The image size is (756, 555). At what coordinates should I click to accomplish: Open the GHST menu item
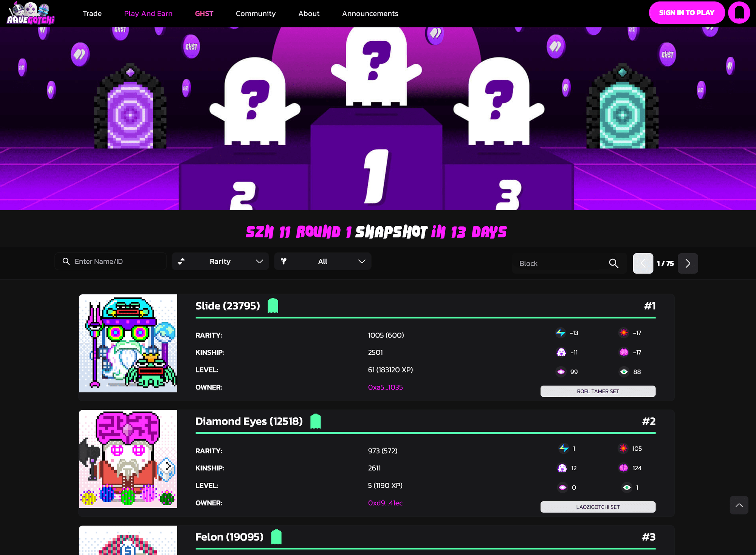(x=204, y=13)
